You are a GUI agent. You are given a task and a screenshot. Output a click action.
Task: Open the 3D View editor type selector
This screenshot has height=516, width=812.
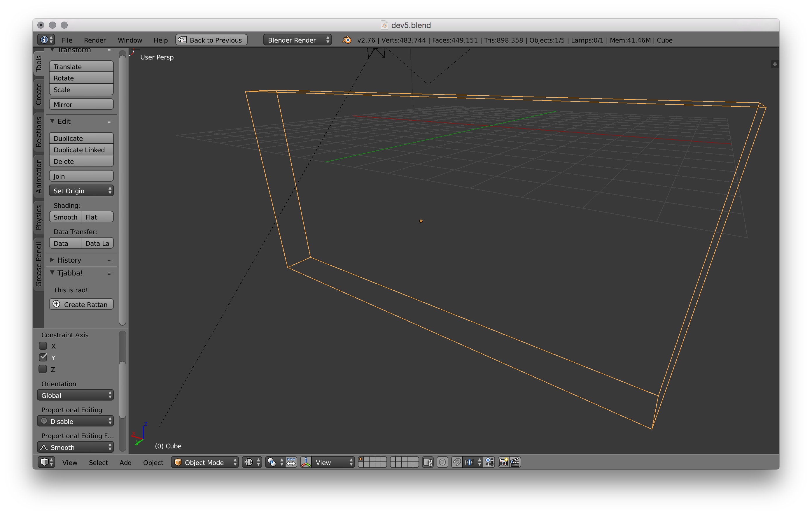(x=46, y=462)
